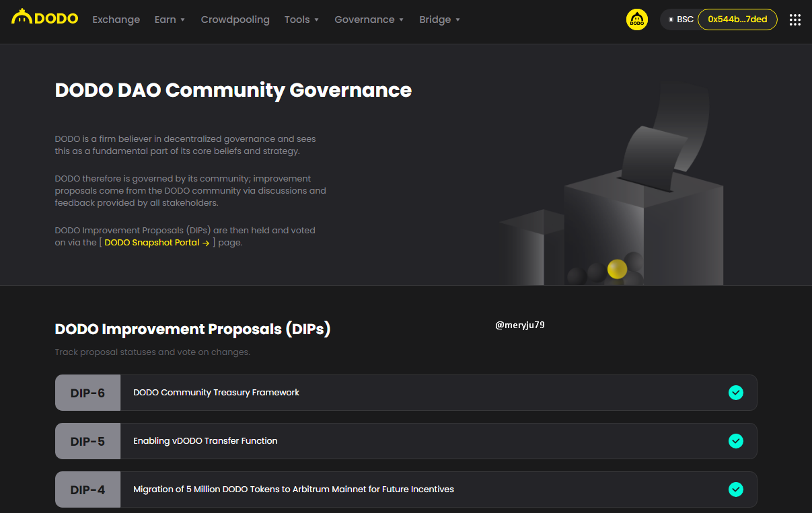Click the DIP-4 label badge
Screen dimensions: 812x513
[87, 489]
